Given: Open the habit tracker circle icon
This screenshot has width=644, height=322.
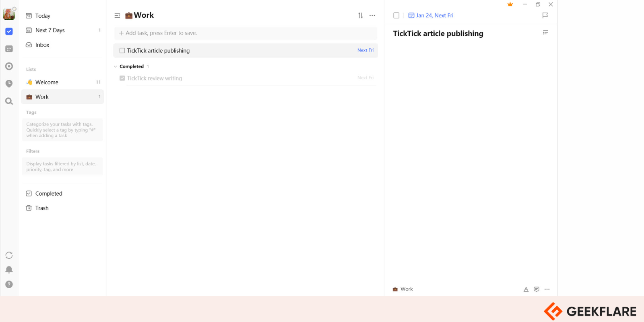Looking at the screenshot, I should point(9,66).
